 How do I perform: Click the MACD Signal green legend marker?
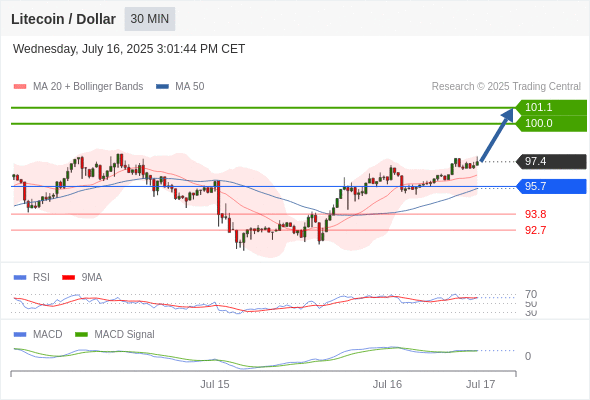[81, 335]
